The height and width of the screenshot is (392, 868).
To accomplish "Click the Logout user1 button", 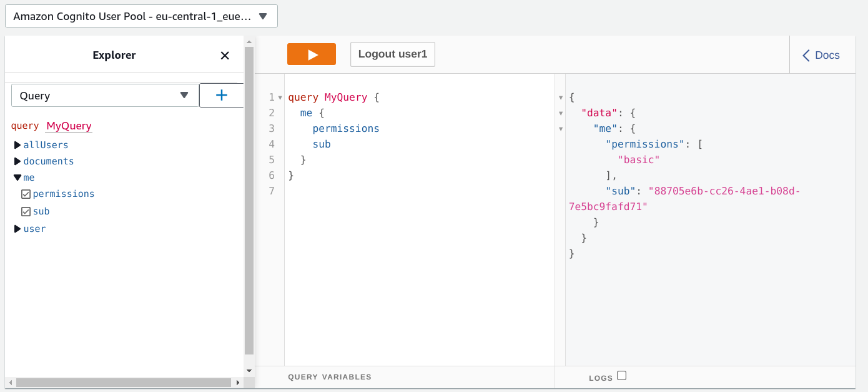I will [x=392, y=54].
